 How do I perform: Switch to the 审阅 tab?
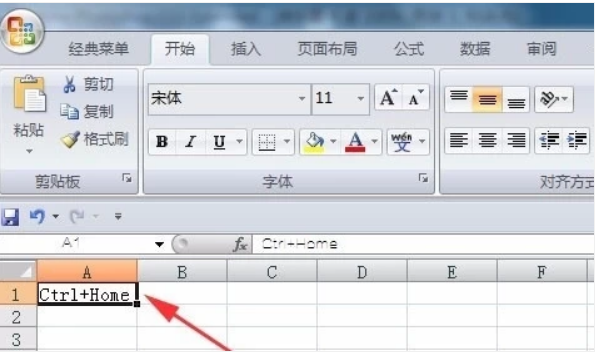pyautogui.click(x=541, y=49)
